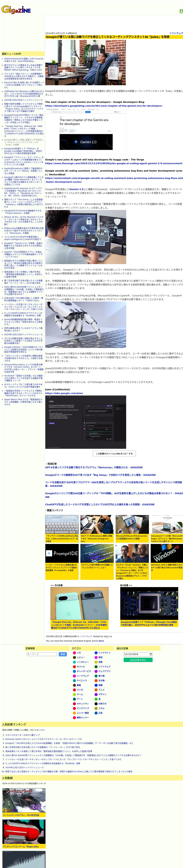The height and width of the screenshot is (868, 183).
Task: Open the labs.google.com/jules link
Action: tap(64, 393)
